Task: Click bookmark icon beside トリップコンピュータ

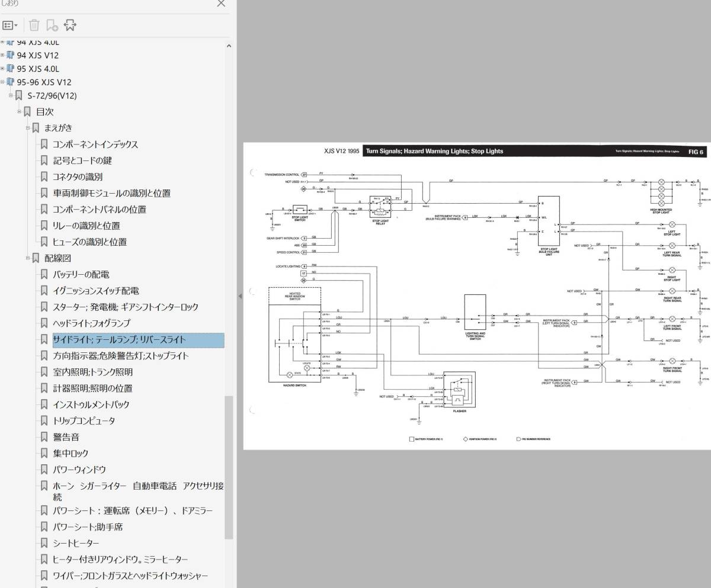Action: coord(44,421)
